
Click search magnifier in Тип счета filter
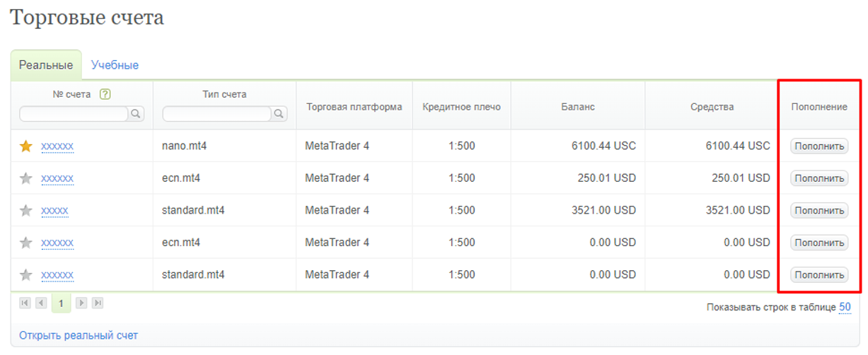tap(279, 114)
